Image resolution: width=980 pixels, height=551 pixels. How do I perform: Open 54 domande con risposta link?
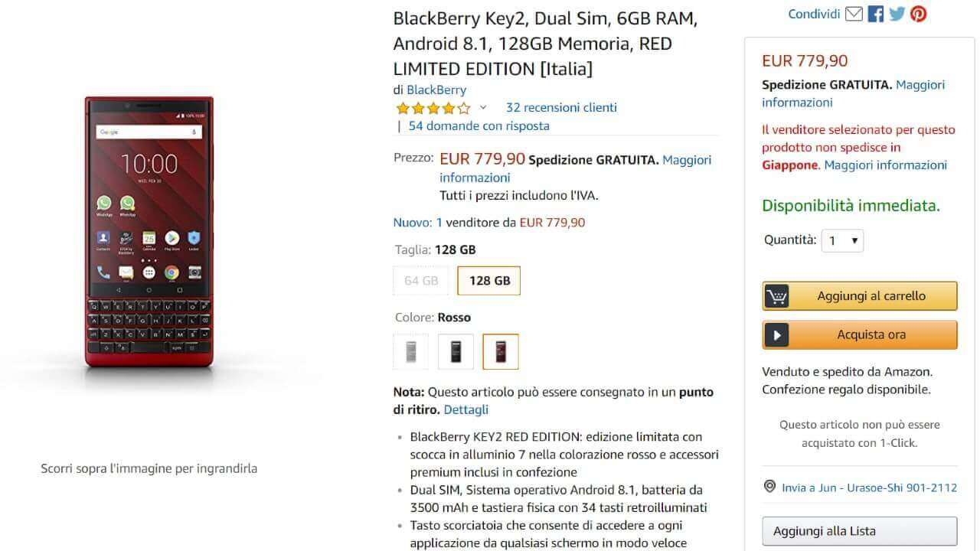(479, 126)
